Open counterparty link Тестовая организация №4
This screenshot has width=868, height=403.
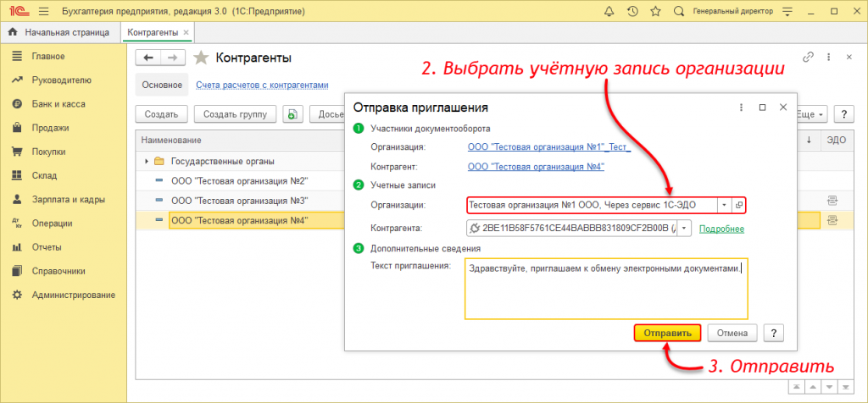tap(536, 167)
